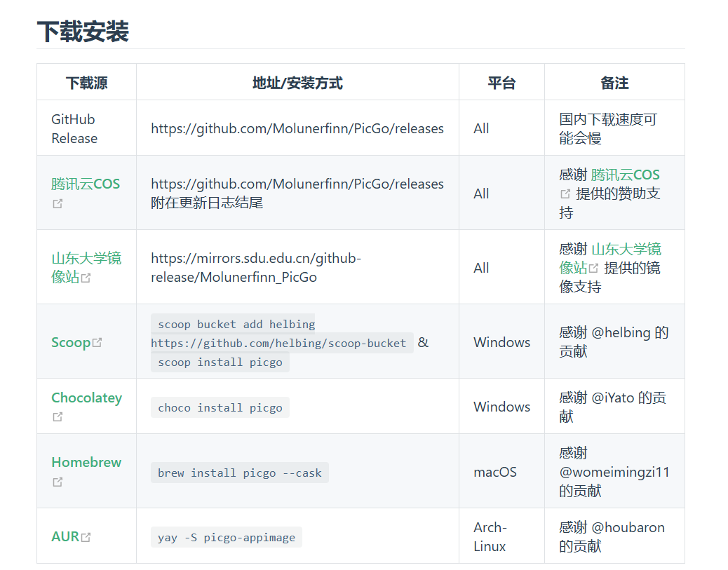
Task: Visit the AUR link
Action: (65, 536)
